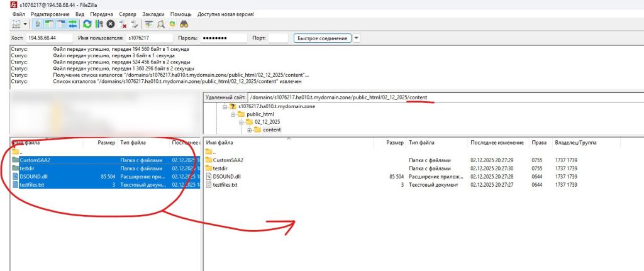Click the Порт input field
Image resolution: width=644 pixels, height=271 pixels.
pos(278,38)
